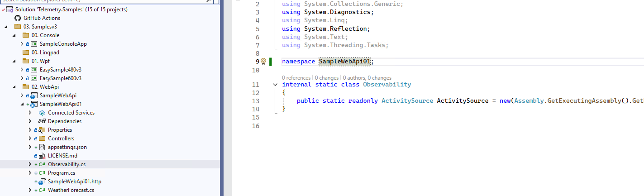Screen dimensions: 644x196
Task: Click the LICENSE.md file icon
Action: point(42,156)
